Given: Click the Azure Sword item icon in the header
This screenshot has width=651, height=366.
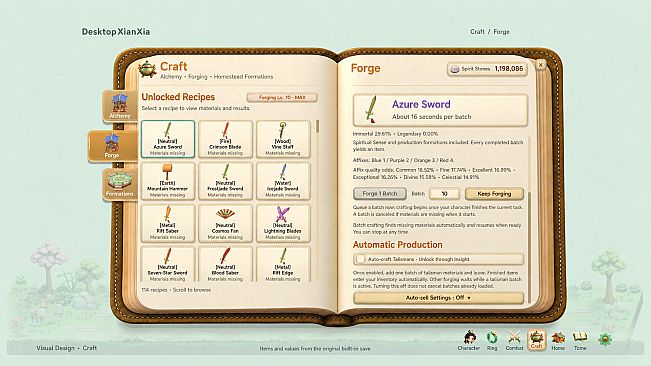Looking at the screenshot, I should 371,110.
